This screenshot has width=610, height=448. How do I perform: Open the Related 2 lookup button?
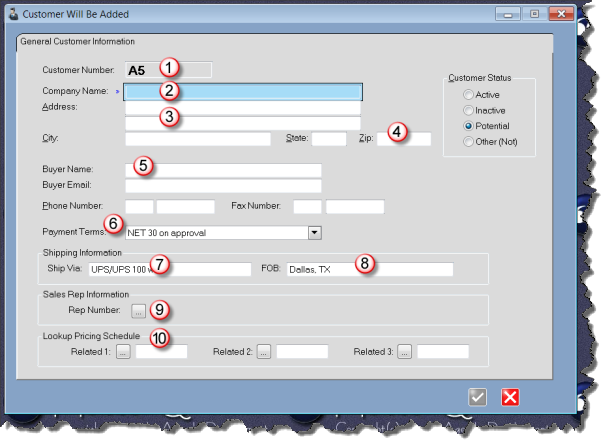tap(264, 352)
